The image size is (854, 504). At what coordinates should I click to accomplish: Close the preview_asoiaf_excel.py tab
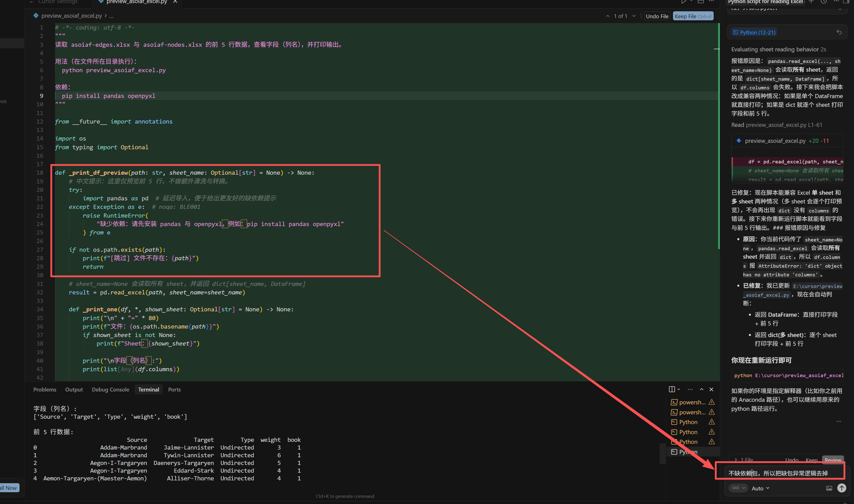[x=175, y=2]
